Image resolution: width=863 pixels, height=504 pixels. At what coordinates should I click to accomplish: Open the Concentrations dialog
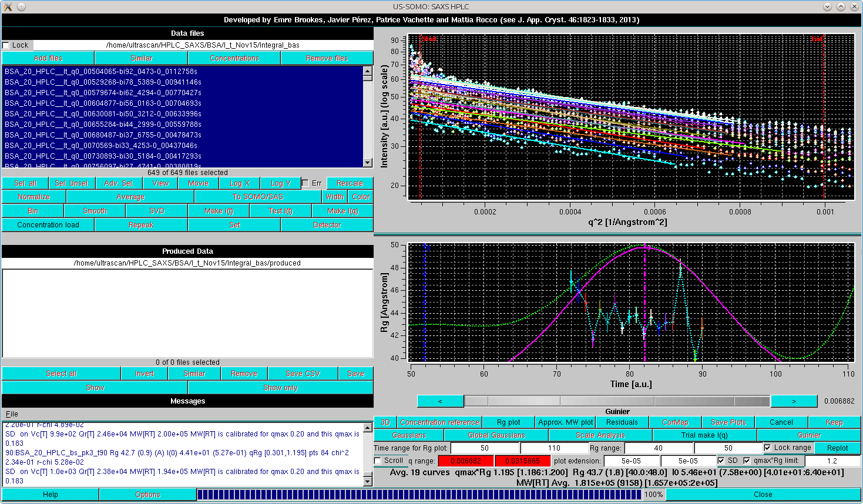click(x=234, y=58)
